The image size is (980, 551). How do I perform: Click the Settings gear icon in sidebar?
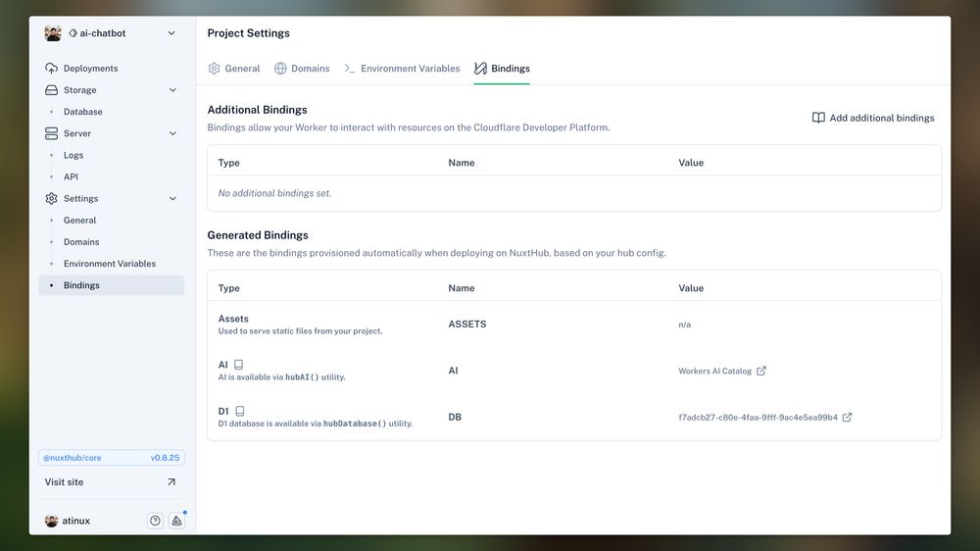[x=51, y=198]
